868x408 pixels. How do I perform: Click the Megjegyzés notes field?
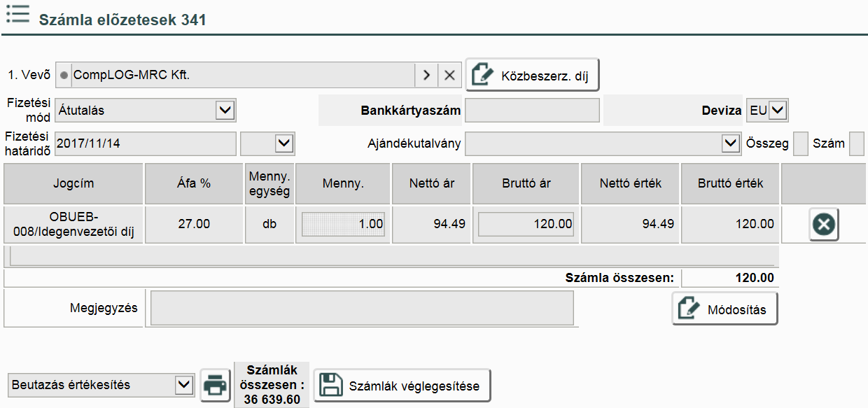point(362,309)
